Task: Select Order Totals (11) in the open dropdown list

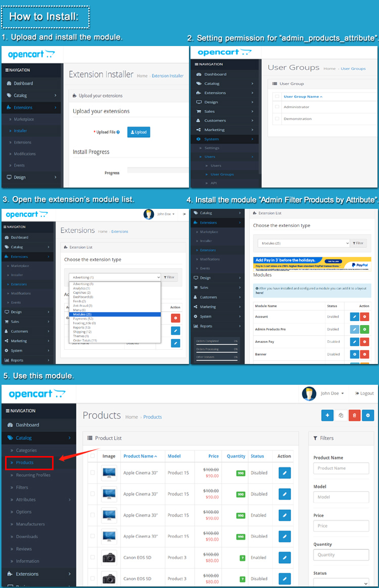Action: [115, 340]
